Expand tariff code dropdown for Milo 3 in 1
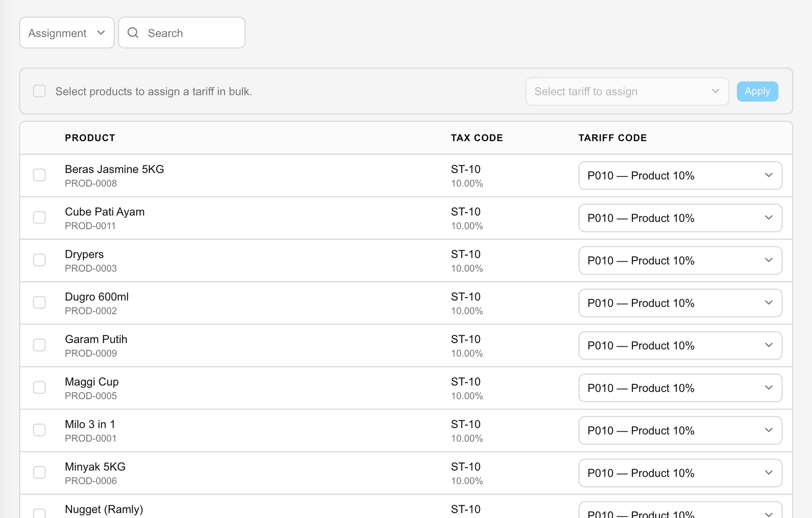The width and height of the screenshot is (812, 518). (680, 430)
